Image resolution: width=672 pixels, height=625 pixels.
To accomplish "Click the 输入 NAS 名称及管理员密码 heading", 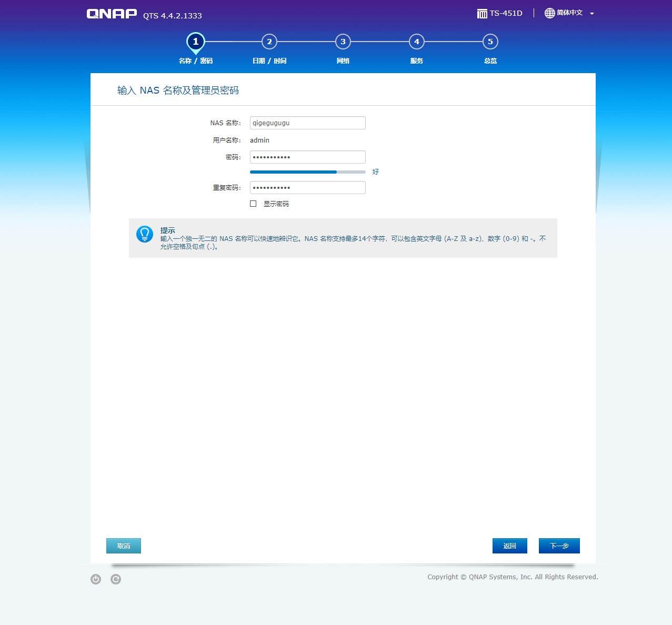I will (x=178, y=90).
